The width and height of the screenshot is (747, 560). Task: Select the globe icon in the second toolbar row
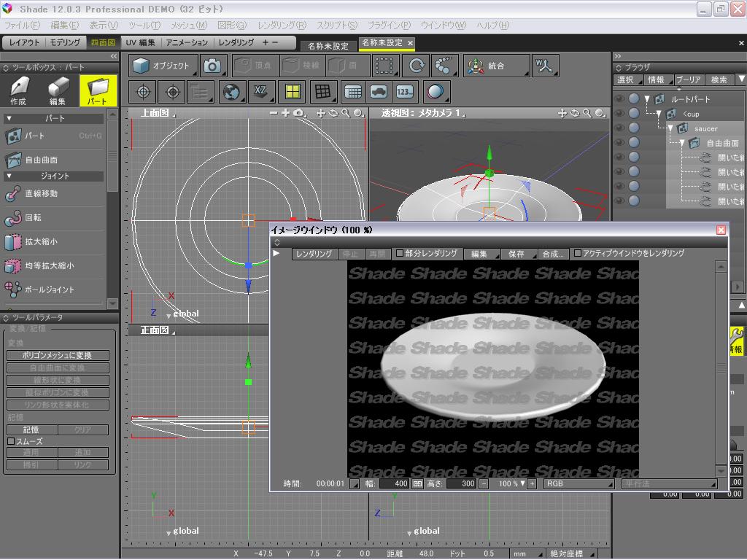pyautogui.click(x=231, y=92)
